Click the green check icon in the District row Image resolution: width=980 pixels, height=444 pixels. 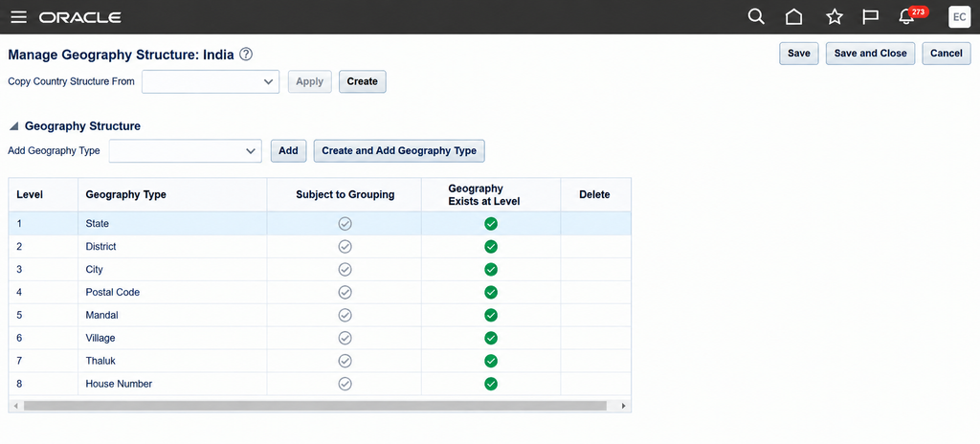(x=491, y=246)
